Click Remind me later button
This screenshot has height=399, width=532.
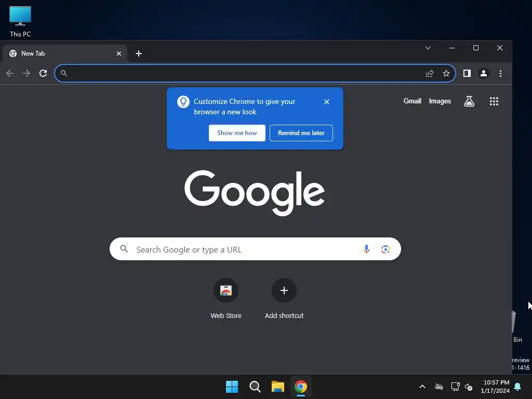click(301, 133)
